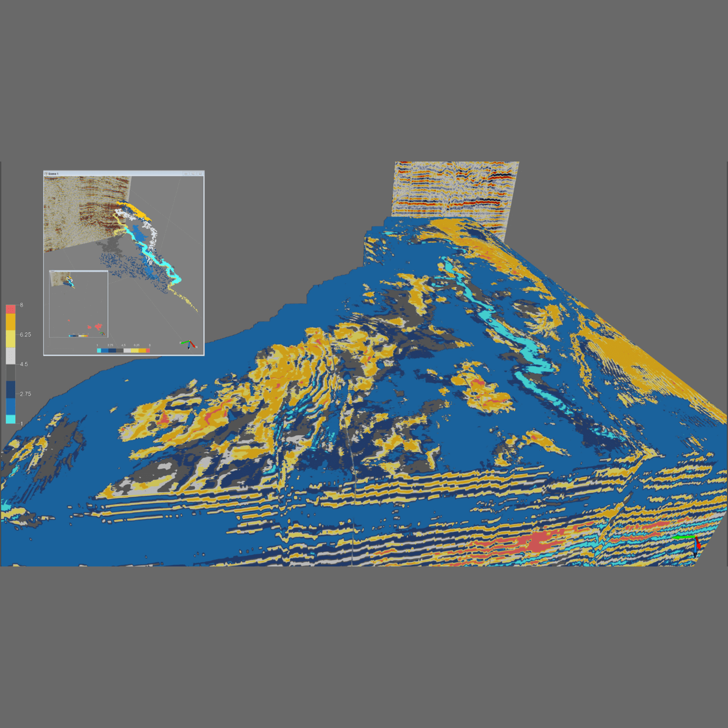Pick the orange swatch in the main legend
The width and height of the screenshot is (728, 728).
click(x=11, y=322)
